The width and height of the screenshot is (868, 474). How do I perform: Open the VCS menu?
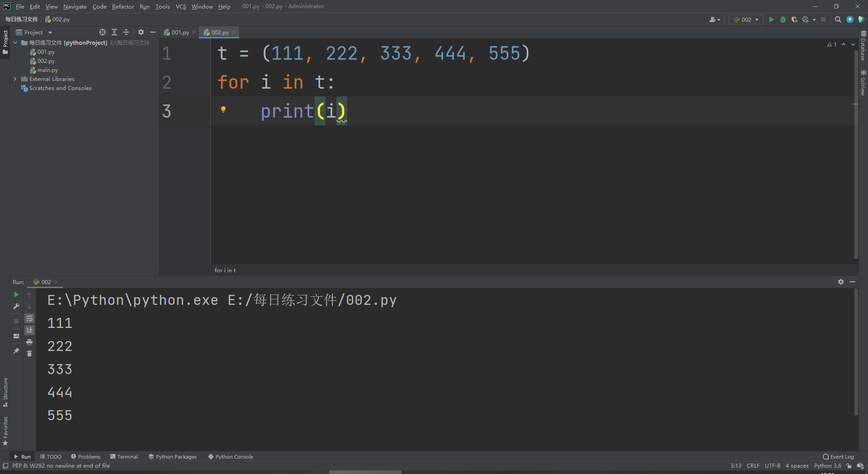pos(181,6)
